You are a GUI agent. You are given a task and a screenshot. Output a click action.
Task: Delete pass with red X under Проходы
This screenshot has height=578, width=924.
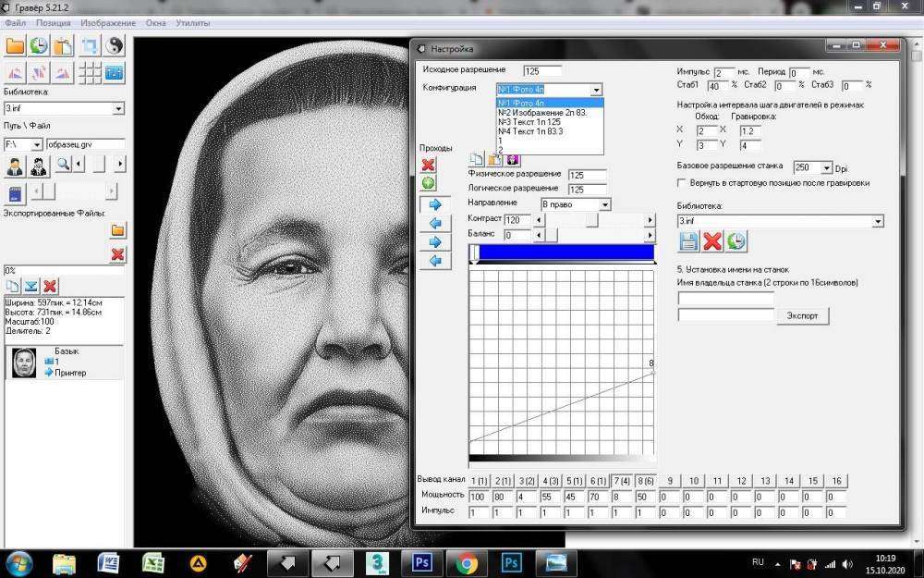(428, 165)
